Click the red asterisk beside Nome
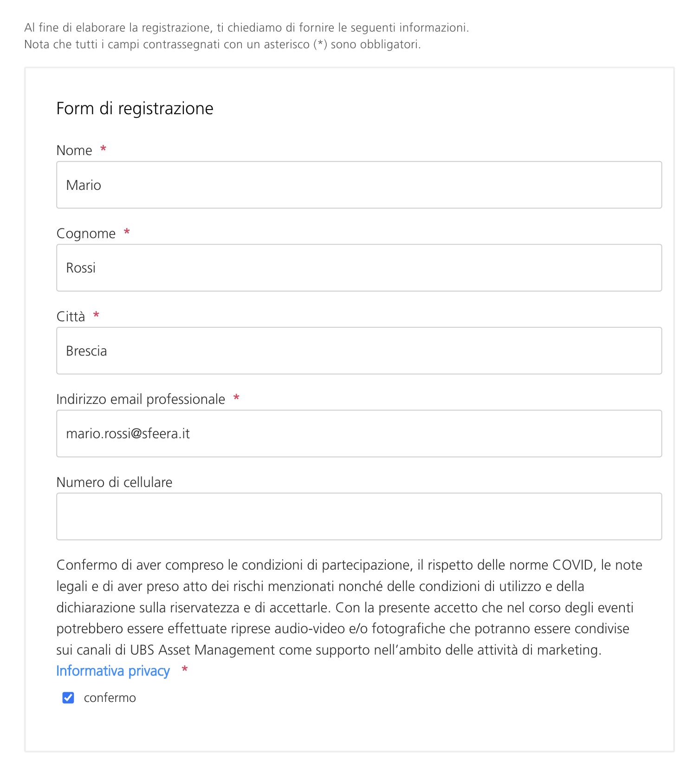Screen dimensions: 700x766 point(104,149)
